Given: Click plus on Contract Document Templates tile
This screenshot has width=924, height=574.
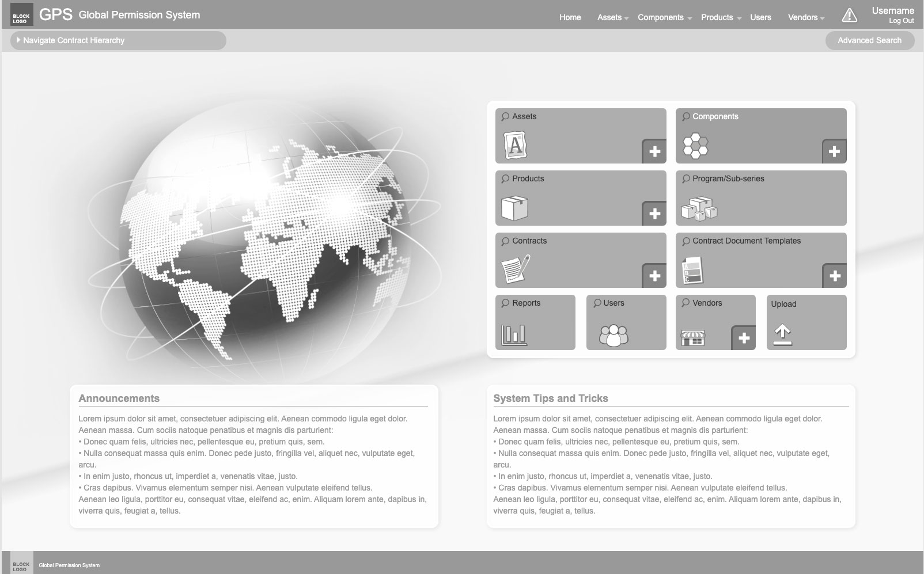Looking at the screenshot, I should point(834,276).
